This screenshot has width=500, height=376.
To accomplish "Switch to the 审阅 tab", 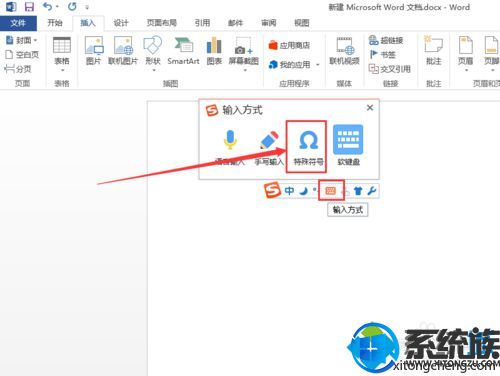I will pos(269,23).
